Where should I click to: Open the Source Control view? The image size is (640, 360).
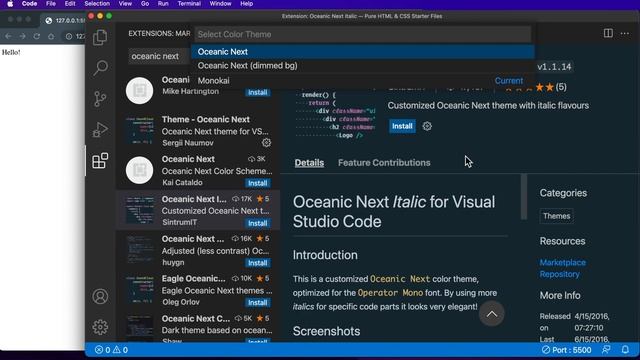coord(100,99)
